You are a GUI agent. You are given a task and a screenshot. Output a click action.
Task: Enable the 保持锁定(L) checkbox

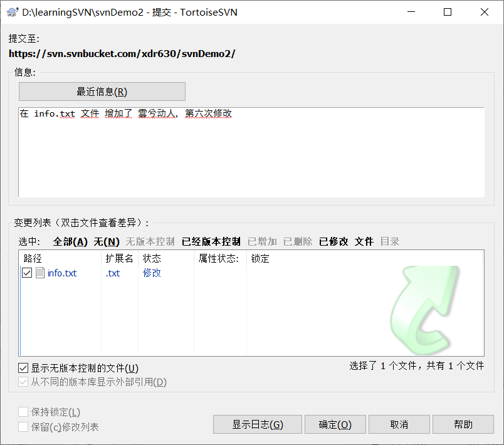click(23, 412)
